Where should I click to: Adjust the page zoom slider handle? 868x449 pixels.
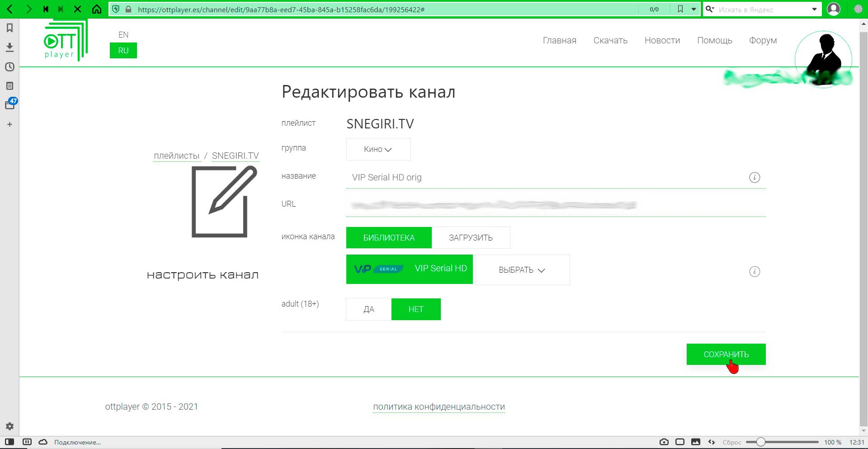[761, 442]
